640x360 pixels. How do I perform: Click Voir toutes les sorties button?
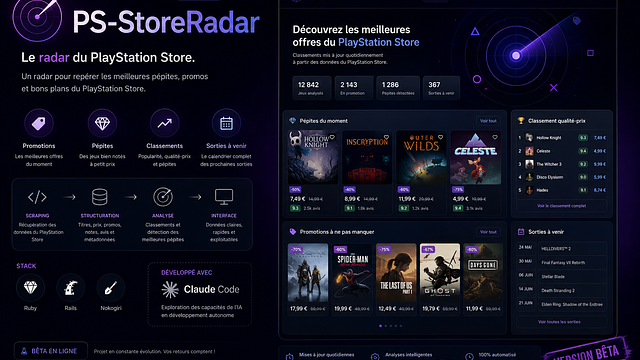click(x=559, y=322)
